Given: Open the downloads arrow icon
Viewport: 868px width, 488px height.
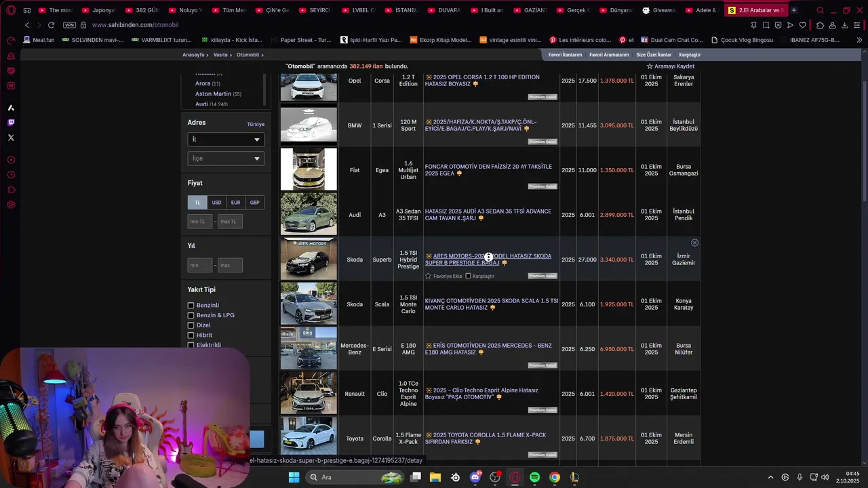Looking at the screenshot, I should (844, 25).
